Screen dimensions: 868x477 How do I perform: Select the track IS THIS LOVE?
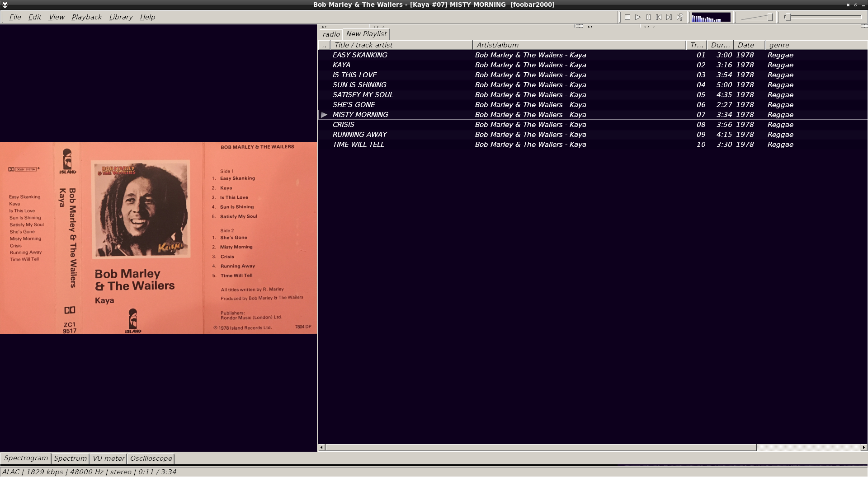(x=593, y=75)
